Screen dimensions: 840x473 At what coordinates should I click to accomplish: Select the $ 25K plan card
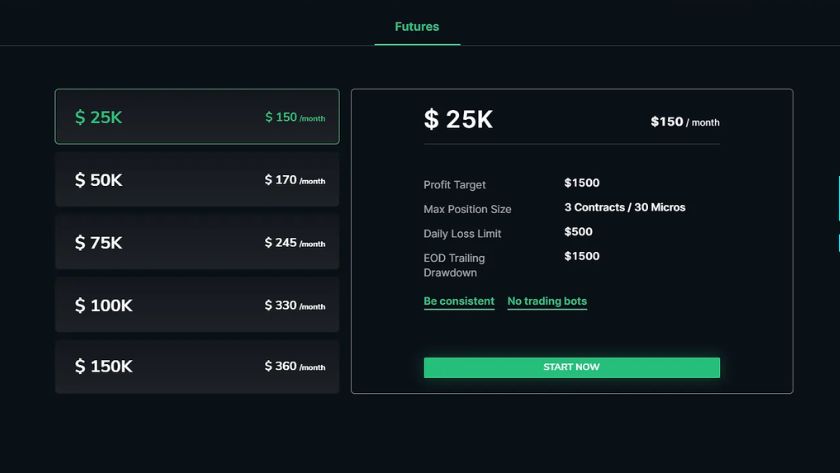[197, 117]
